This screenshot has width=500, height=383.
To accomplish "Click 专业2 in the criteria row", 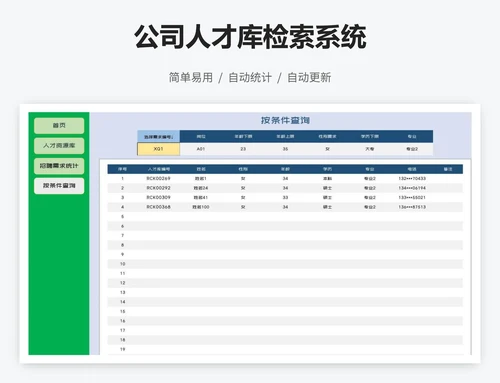I will tap(412, 149).
